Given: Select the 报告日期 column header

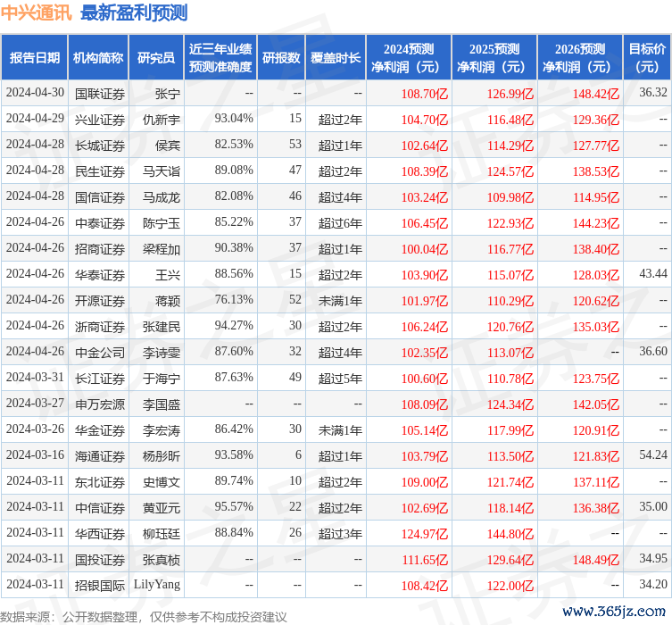Looking at the screenshot, I should click(x=34, y=58).
